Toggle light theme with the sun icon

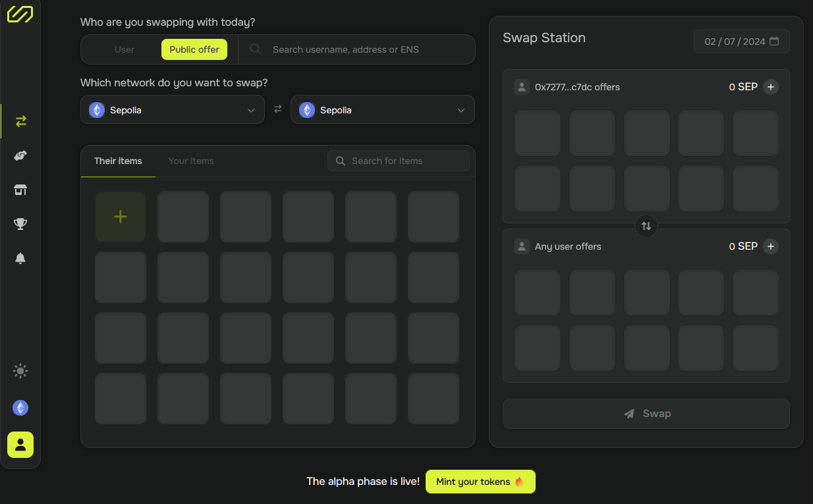(x=20, y=372)
